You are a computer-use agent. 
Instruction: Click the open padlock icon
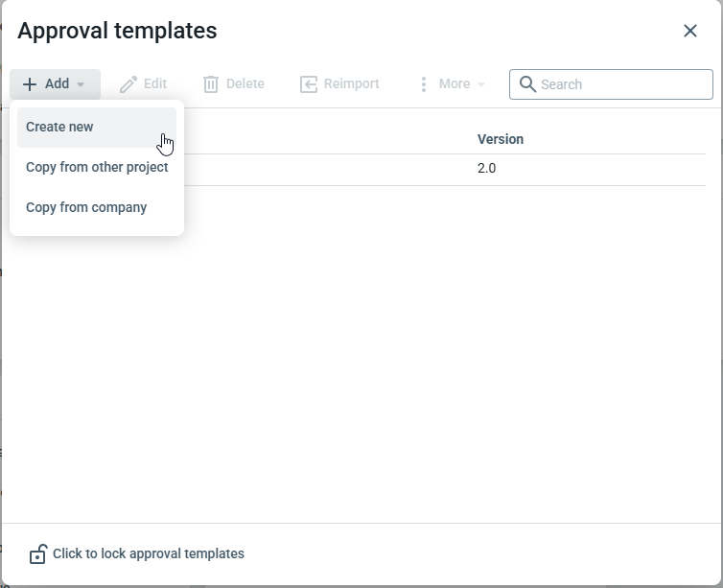tap(37, 554)
